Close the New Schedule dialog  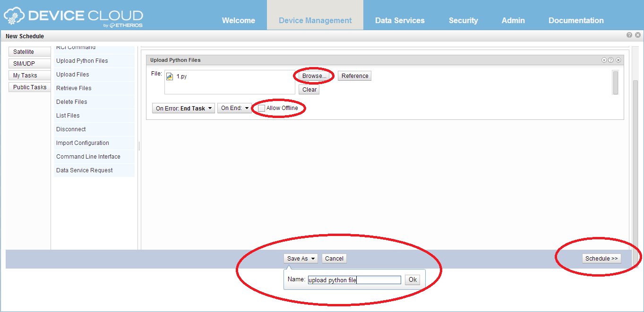(x=637, y=35)
